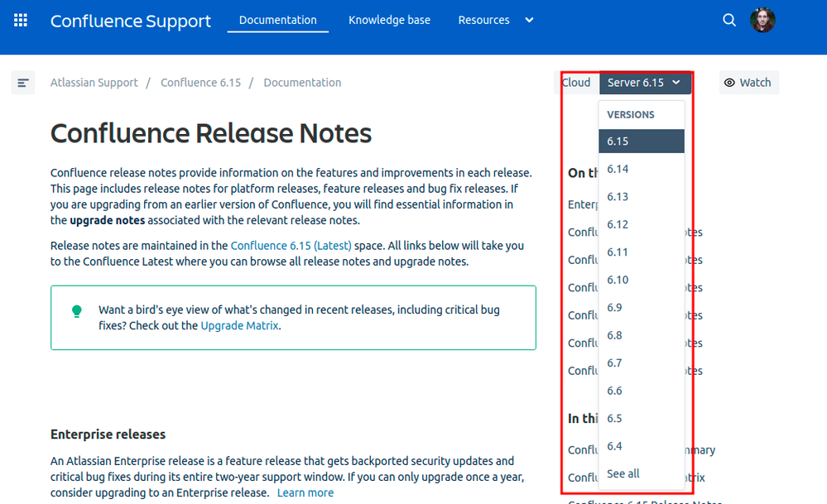Click the search magnifier icon

(x=728, y=20)
